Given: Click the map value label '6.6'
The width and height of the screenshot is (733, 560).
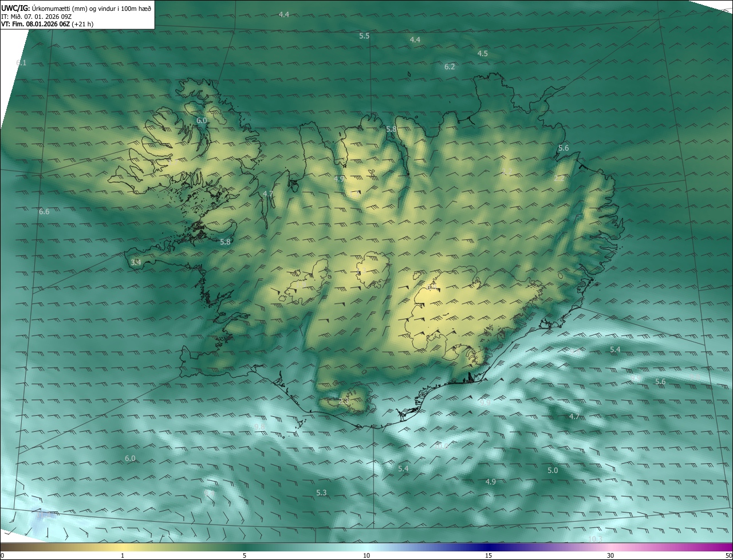Looking at the screenshot, I should point(44,211).
